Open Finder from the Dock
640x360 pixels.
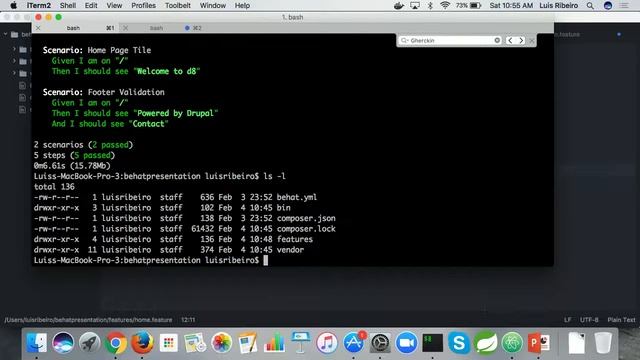(36, 343)
